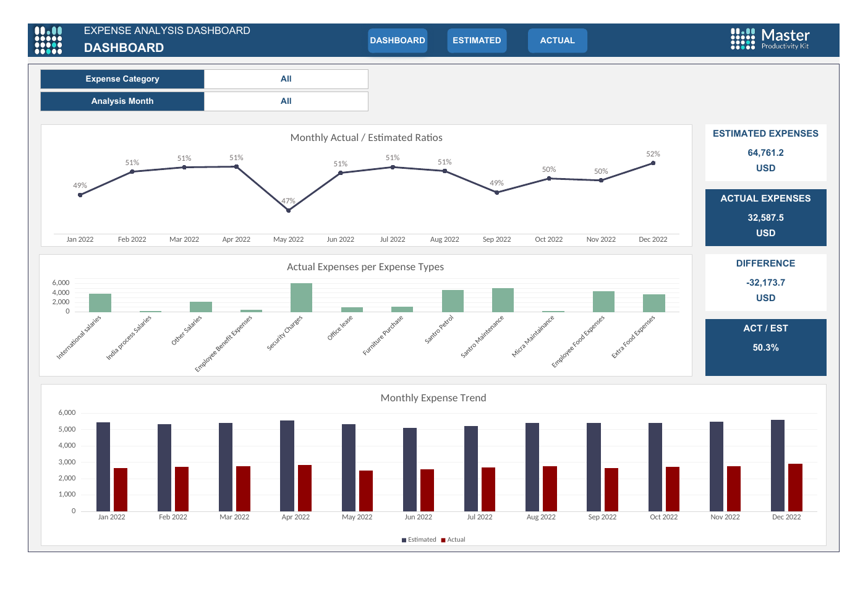Select the Analysis Month label cell
The image size is (868, 614).
tap(122, 101)
